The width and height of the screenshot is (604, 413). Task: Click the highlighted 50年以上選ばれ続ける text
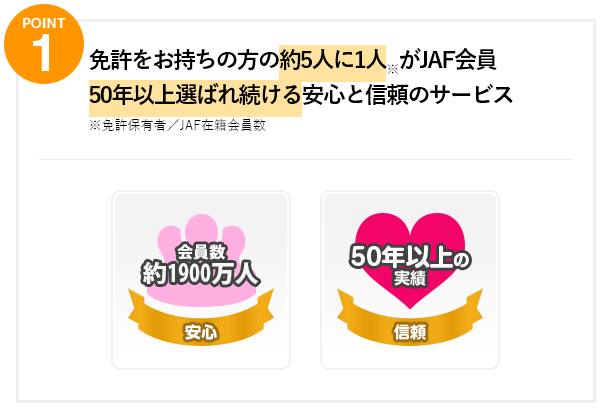pyautogui.click(x=195, y=96)
